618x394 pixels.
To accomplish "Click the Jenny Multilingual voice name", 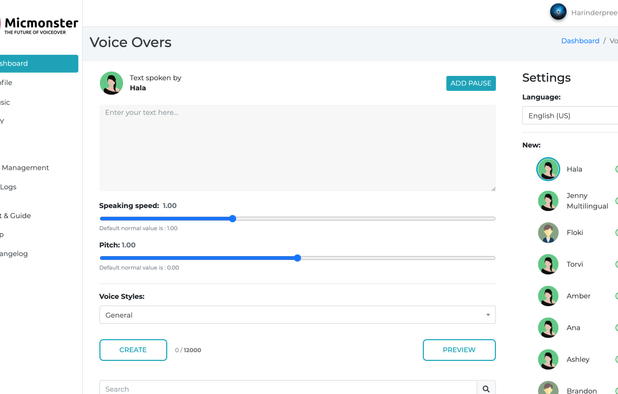I will (587, 201).
